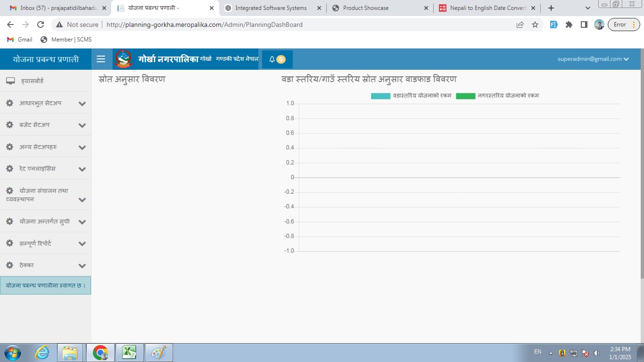The image size is (644, 362).
Task: Switch to the Integrated Software Systems tab
Action: pyautogui.click(x=271, y=8)
